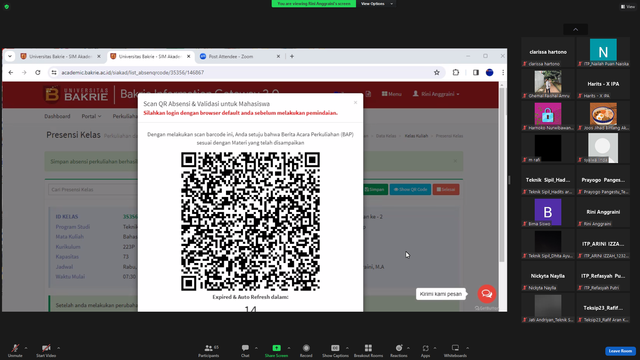
Task: Click the Leave Room button
Action: [x=620, y=351]
